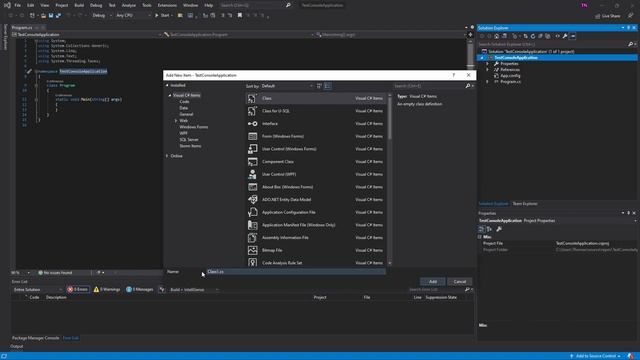Select the Class template in the item list
This screenshot has height=360, width=640.
pos(316,98)
